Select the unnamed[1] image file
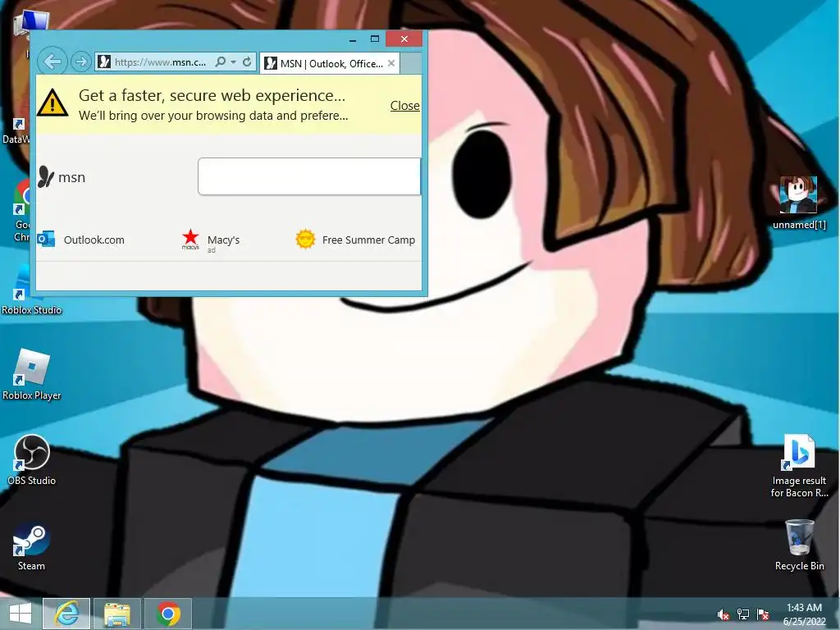 pyautogui.click(x=799, y=203)
